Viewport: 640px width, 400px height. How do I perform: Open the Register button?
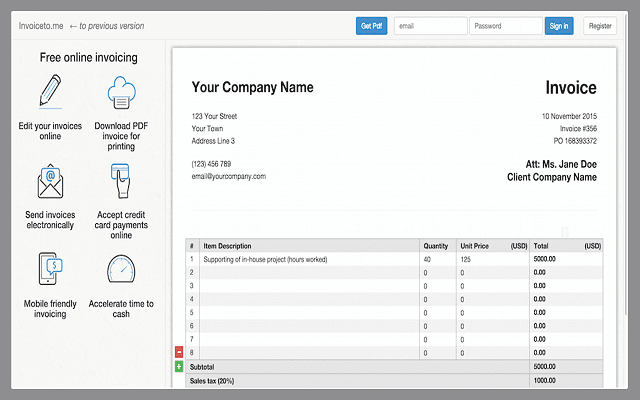[600, 26]
